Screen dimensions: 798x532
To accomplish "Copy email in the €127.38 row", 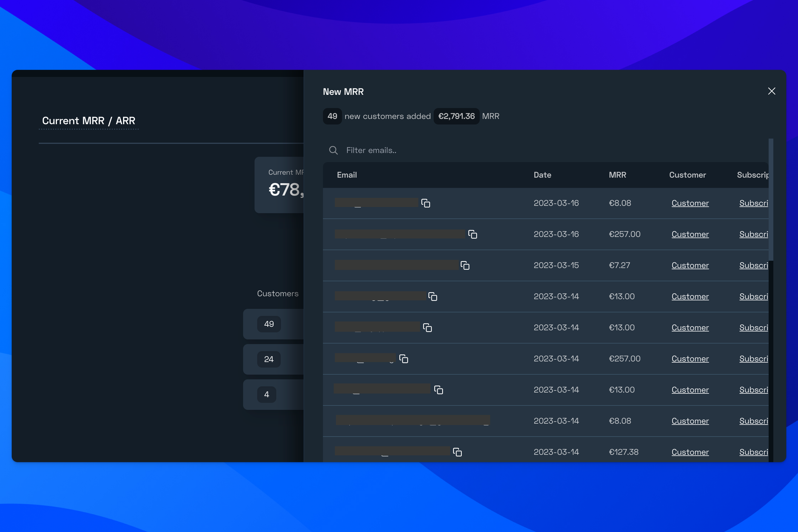I will coord(457,452).
